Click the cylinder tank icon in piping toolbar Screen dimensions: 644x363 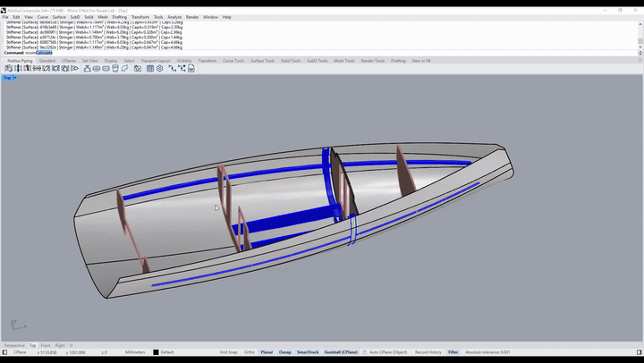(115, 69)
